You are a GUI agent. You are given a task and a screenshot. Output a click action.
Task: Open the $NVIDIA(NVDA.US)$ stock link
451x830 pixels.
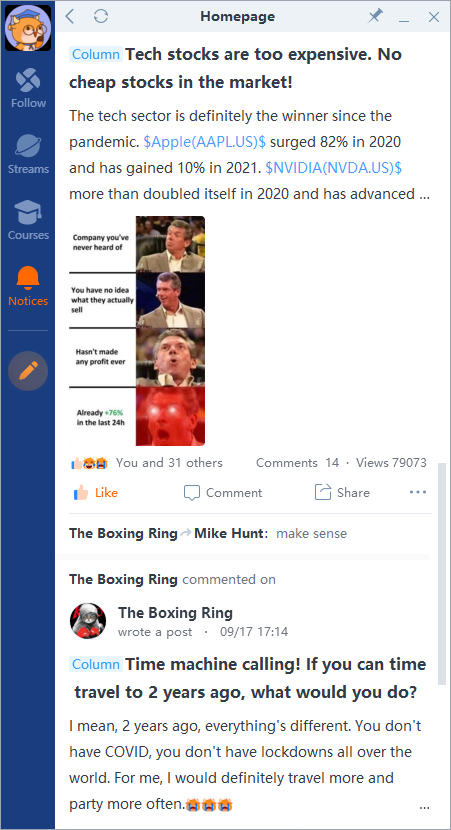click(333, 168)
